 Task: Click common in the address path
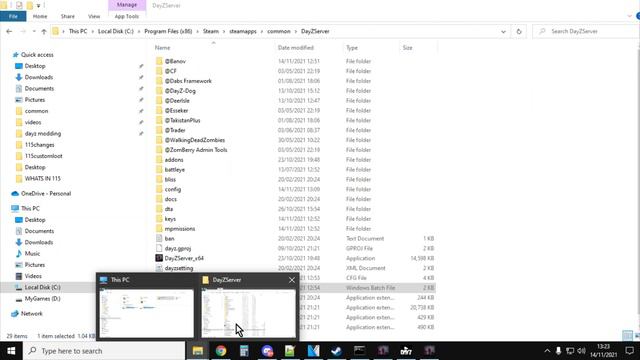click(x=279, y=31)
